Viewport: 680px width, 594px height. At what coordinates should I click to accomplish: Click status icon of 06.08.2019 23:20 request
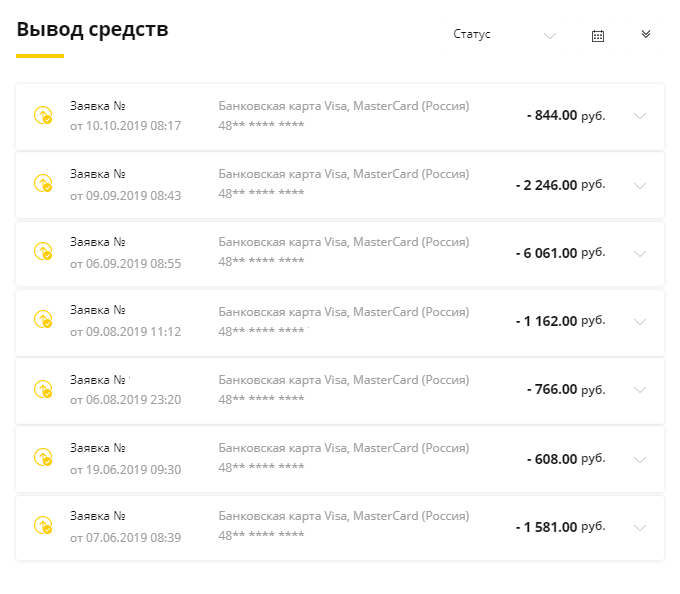pyautogui.click(x=43, y=389)
